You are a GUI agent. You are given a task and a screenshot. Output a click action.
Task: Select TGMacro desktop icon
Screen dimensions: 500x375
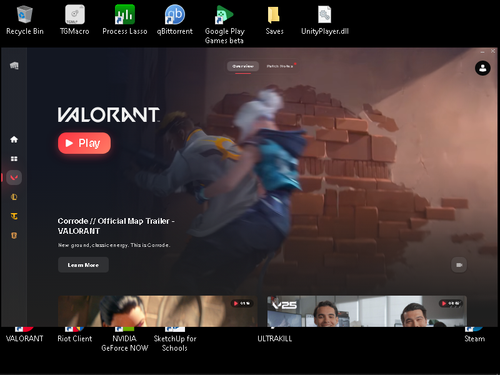(x=75, y=20)
